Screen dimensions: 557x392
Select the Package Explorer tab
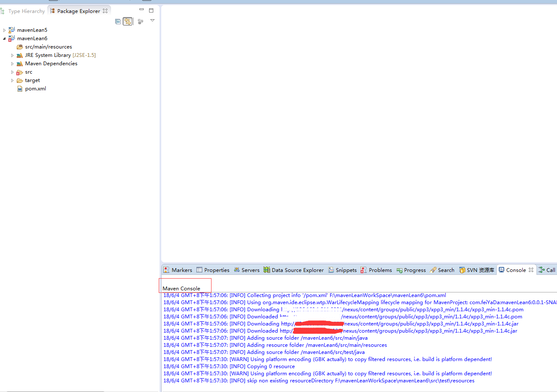coord(79,11)
